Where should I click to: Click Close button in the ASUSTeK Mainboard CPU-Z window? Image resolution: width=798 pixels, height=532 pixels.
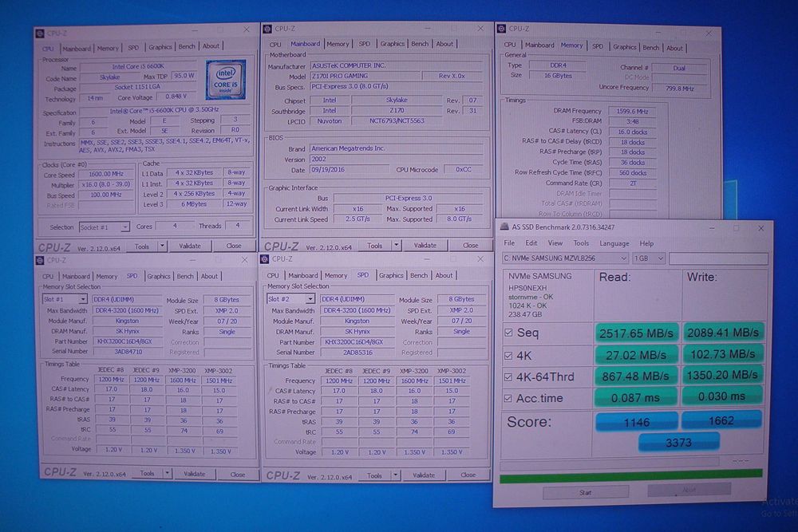pyautogui.click(x=470, y=245)
